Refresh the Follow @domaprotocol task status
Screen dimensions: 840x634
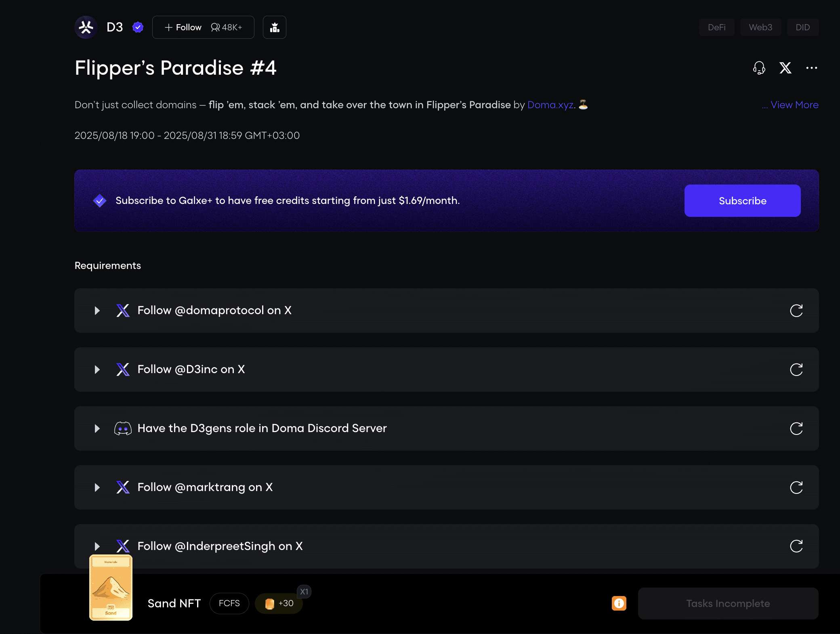pyautogui.click(x=796, y=311)
